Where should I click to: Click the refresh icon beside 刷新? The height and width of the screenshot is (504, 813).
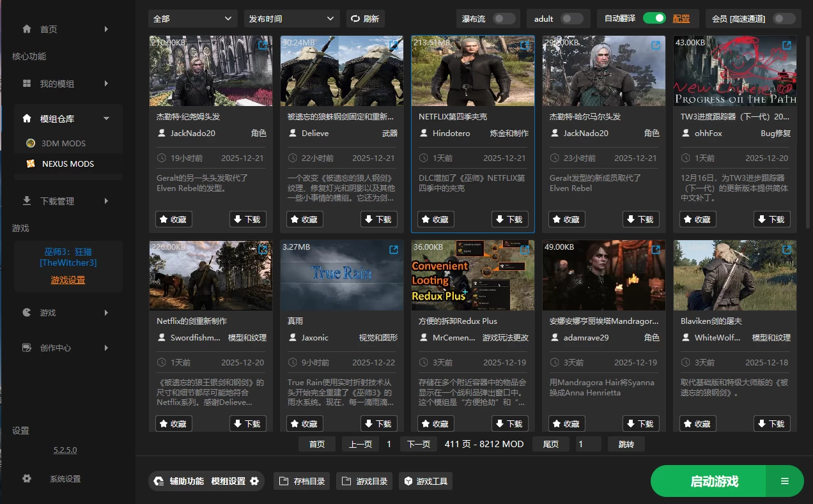pos(355,19)
